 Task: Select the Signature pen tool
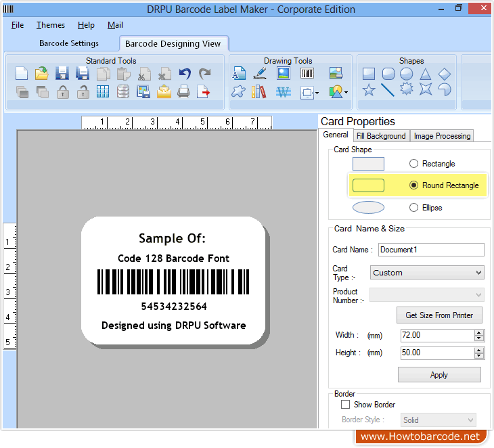(x=261, y=73)
